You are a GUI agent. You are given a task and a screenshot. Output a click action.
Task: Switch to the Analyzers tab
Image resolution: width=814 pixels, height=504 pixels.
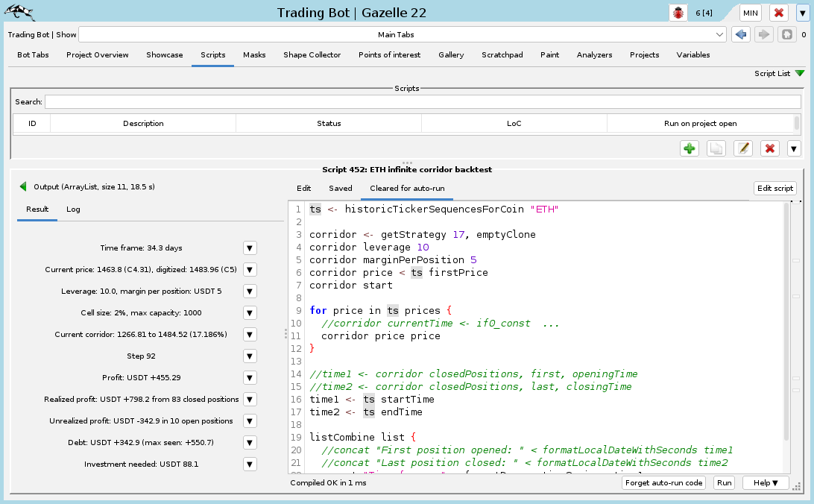(594, 55)
